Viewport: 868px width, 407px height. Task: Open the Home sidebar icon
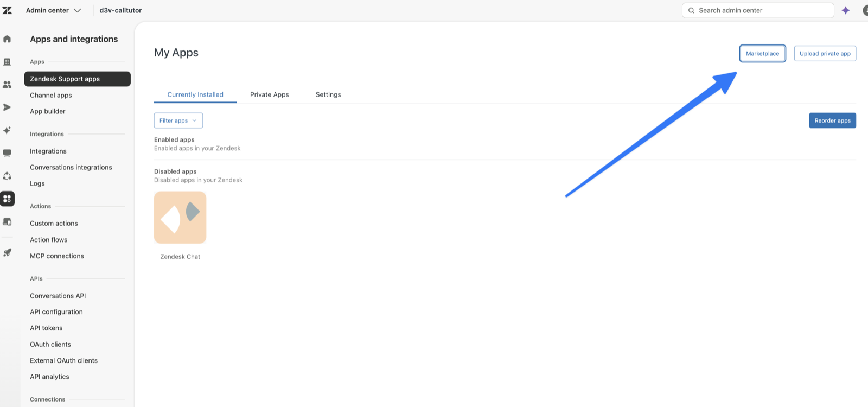coord(7,39)
